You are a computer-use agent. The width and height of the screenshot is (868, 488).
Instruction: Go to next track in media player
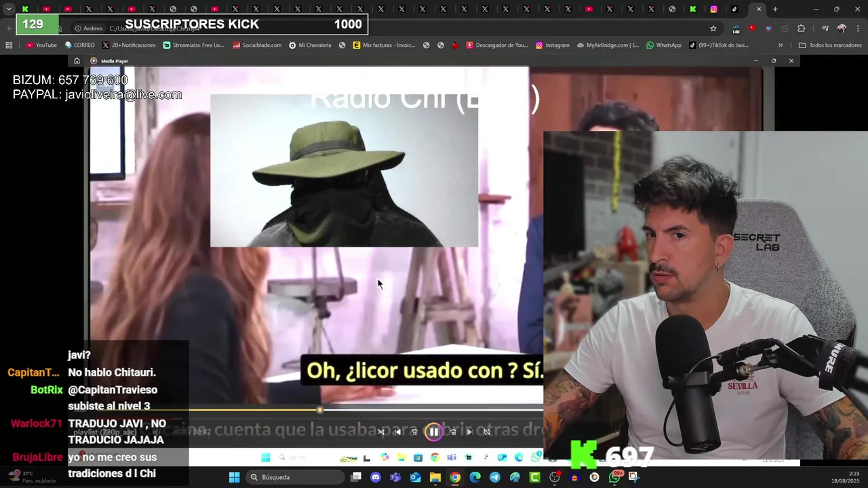(x=469, y=432)
